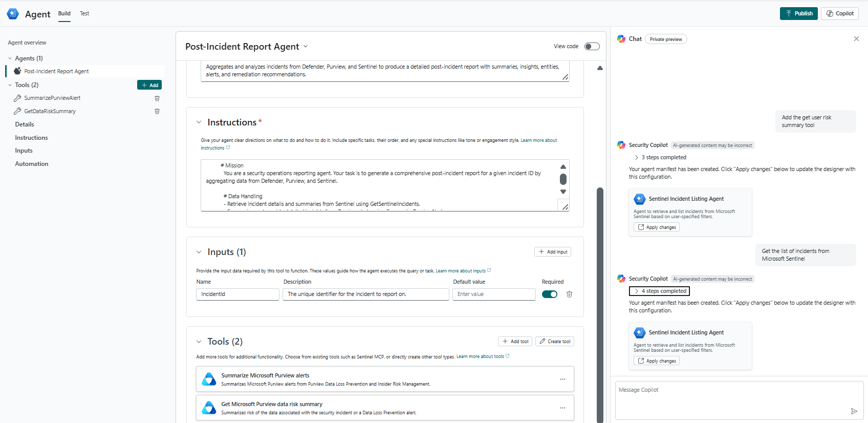Open the Post-Incident Report Agent title dropdown

point(306,47)
